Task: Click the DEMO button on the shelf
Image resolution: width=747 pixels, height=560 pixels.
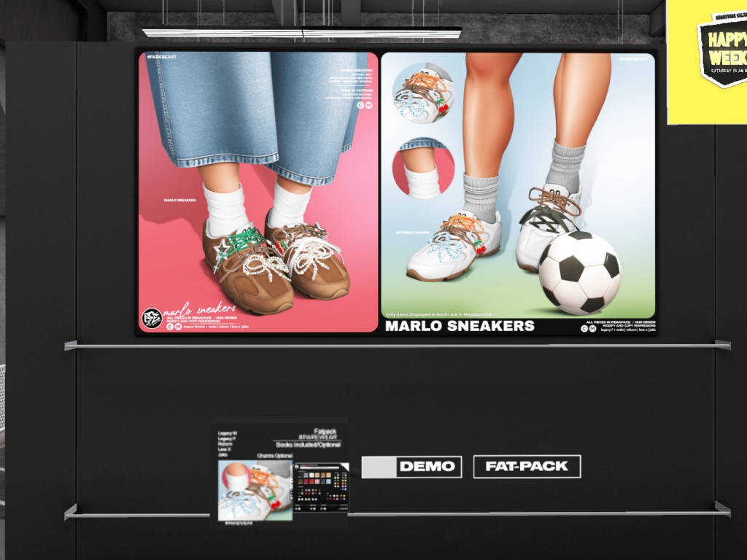Action: pyautogui.click(x=411, y=467)
